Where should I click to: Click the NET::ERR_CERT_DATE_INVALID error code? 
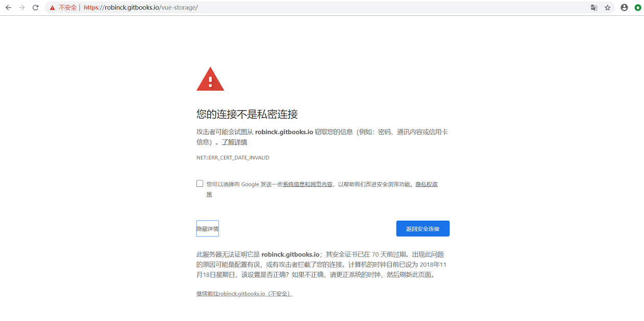point(233,158)
